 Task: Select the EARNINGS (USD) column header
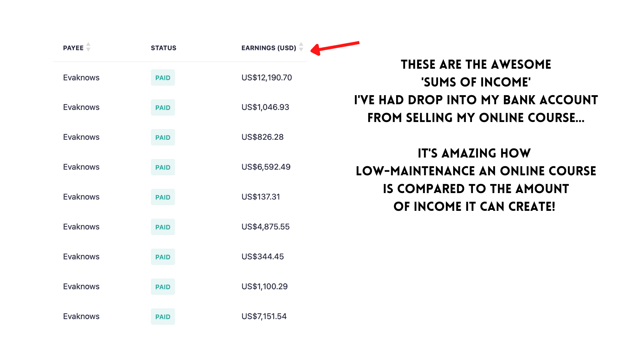(x=269, y=48)
